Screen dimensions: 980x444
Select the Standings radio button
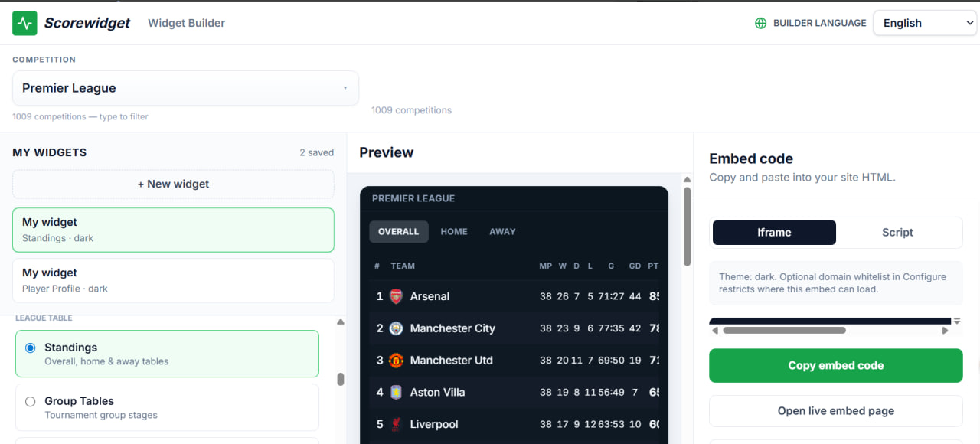click(31, 348)
